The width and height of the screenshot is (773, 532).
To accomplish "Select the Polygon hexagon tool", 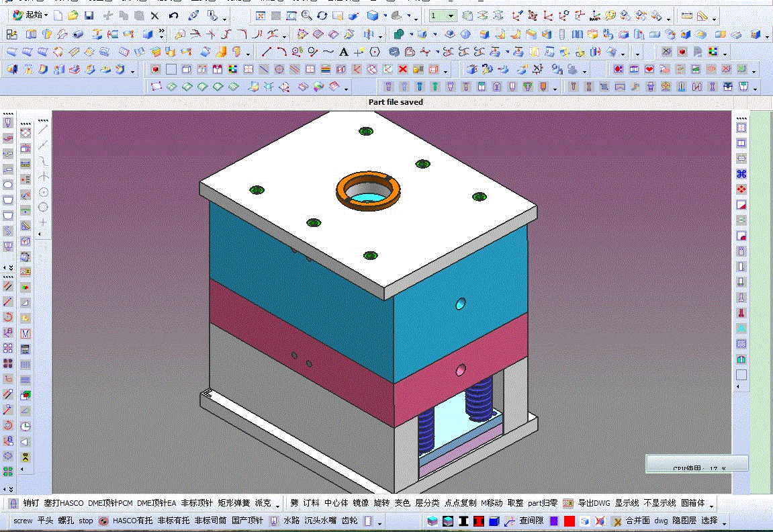I will click(375, 52).
